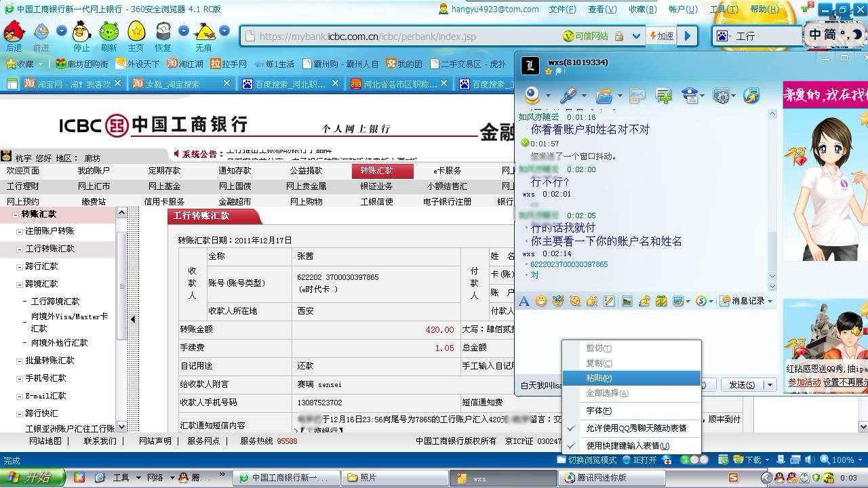The height and width of the screenshot is (488, 868).
Task: Click the browser address bar URL field
Action: [400, 36]
